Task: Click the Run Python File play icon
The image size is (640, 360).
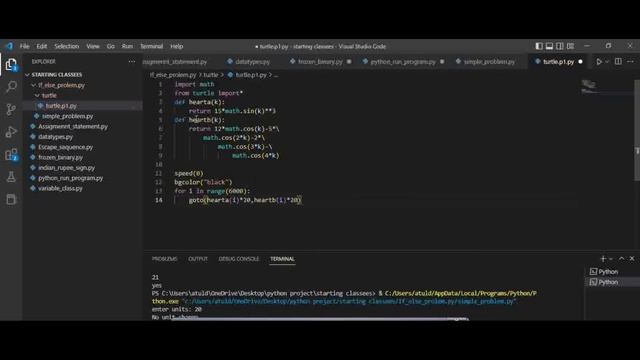Action: [598, 62]
